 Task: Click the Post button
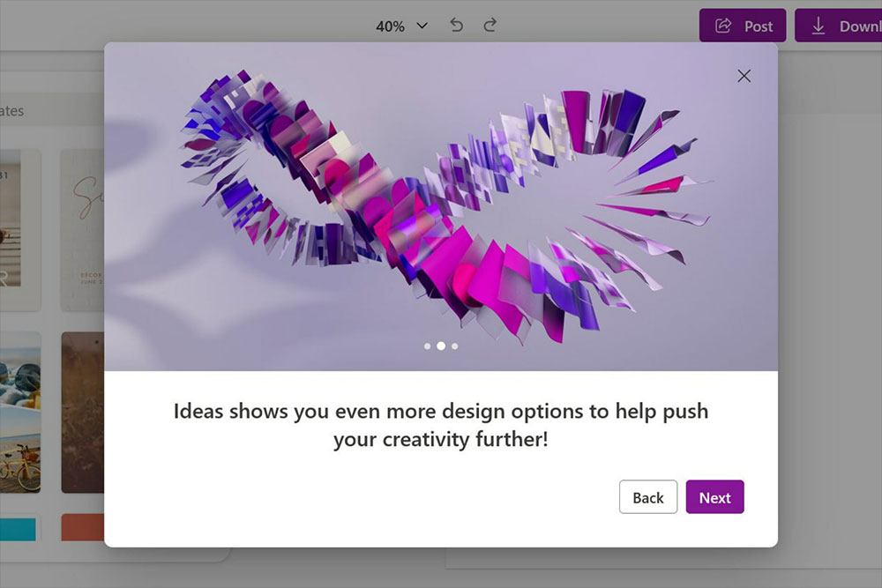(x=743, y=26)
